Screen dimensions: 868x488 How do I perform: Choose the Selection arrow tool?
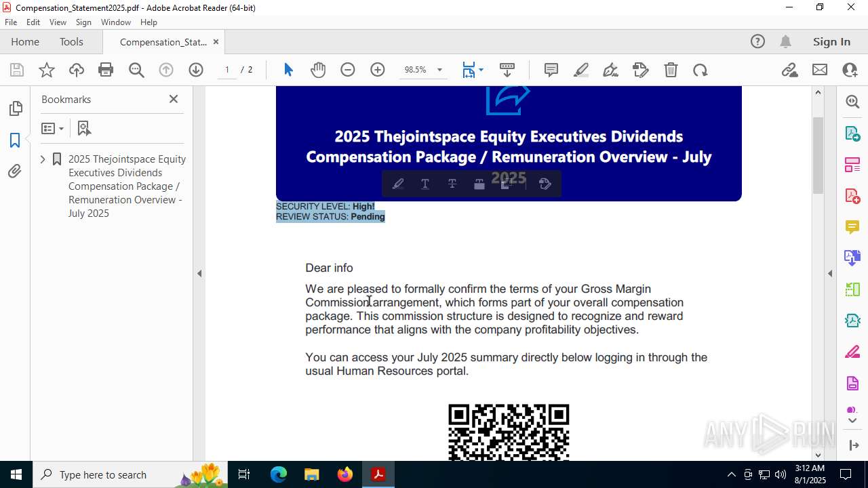[x=288, y=70]
